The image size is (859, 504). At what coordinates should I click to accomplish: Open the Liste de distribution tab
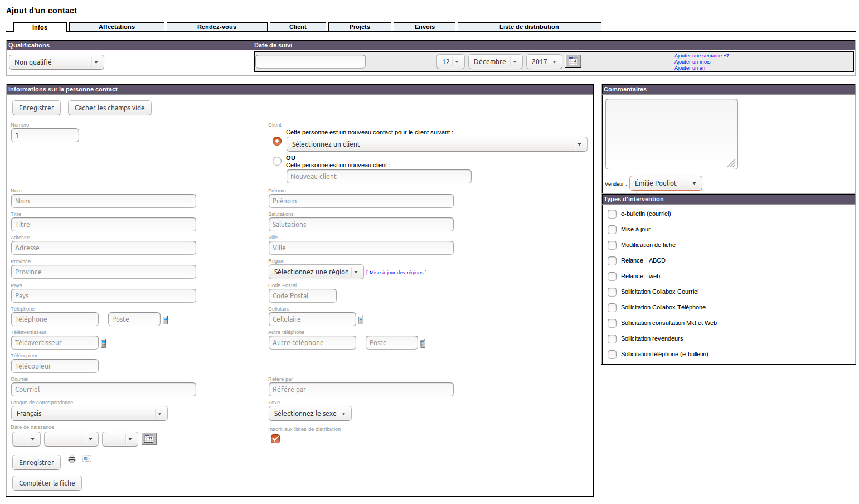[x=529, y=27]
